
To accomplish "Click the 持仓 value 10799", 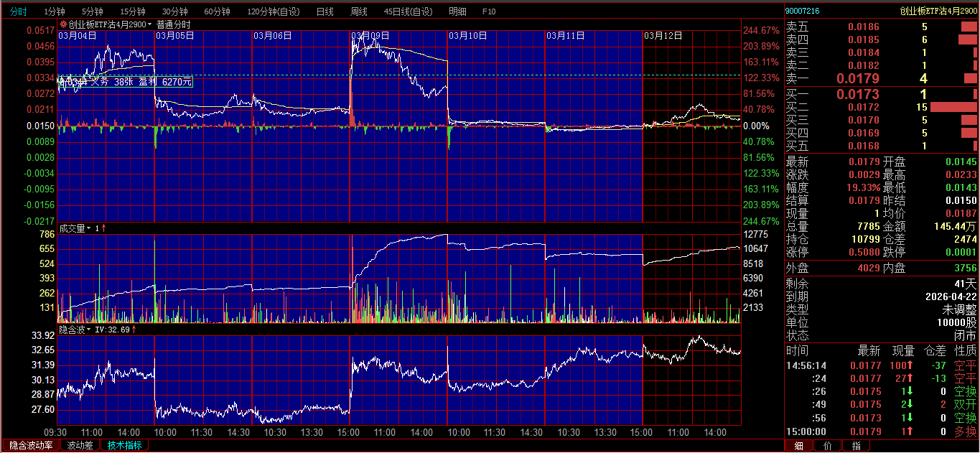I will [x=865, y=239].
